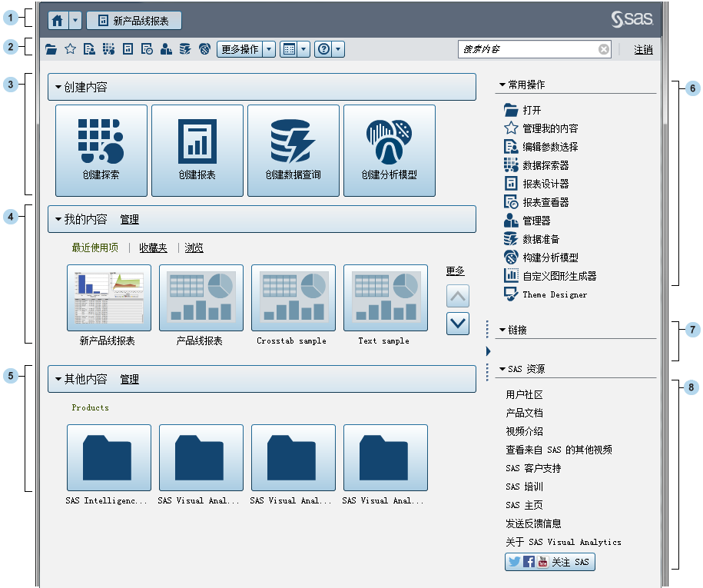The image size is (703, 588).
Task: Click the 数据准备 (data preparation) toolbar icon
Action: (185, 48)
